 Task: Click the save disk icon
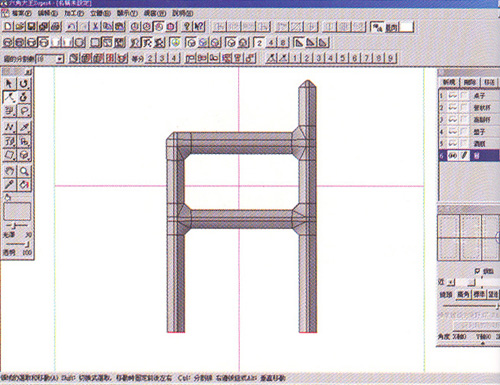click(x=32, y=27)
